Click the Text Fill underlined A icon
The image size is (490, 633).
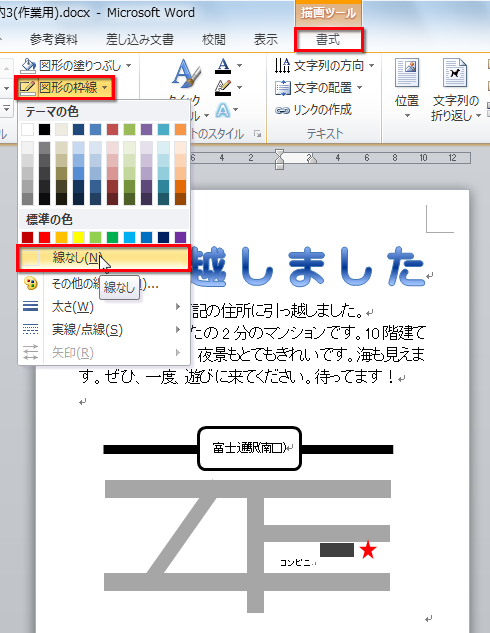(x=223, y=65)
